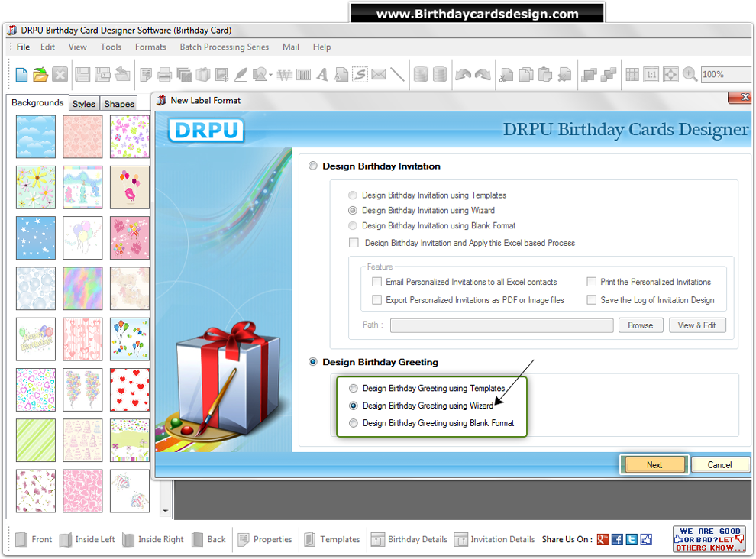Select the pen drawing tool icon

point(241,75)
